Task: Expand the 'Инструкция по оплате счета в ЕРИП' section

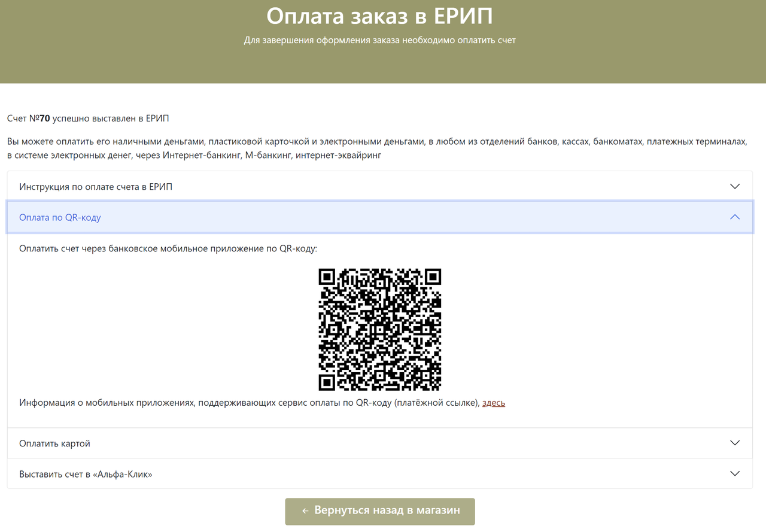Action: [379, 186]
